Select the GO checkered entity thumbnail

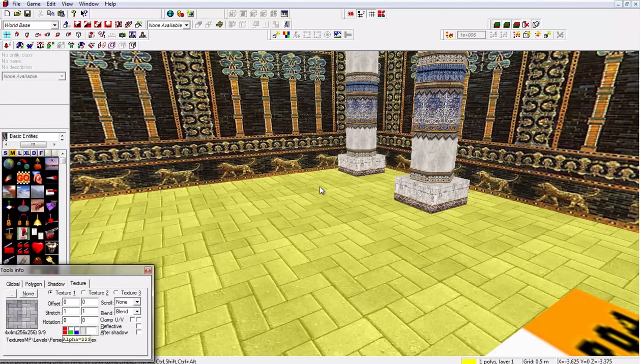coord(23,178)
